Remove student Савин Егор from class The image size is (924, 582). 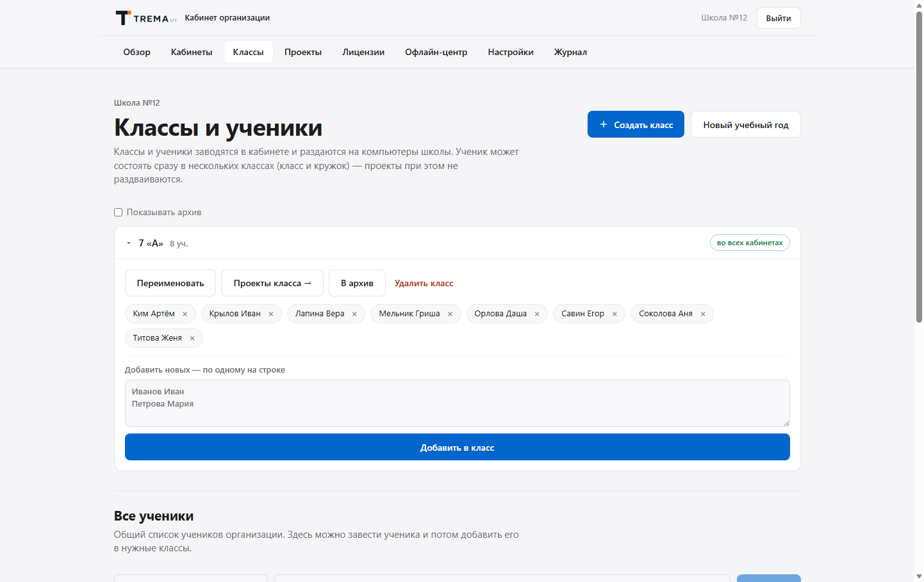pos(615,314)
